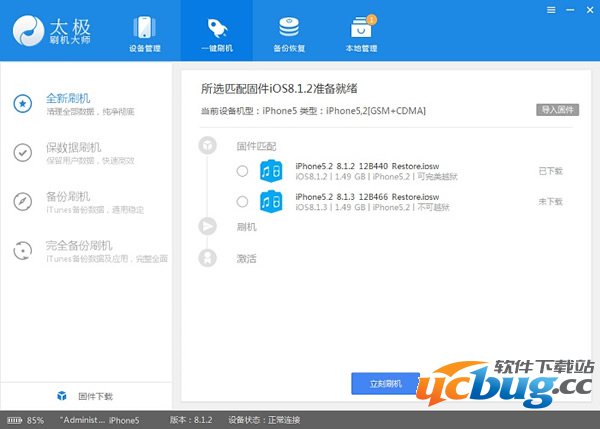Open the 备份恢复 backup restore tab
Viewport: 600px width, 429px height.
point(289,34)
